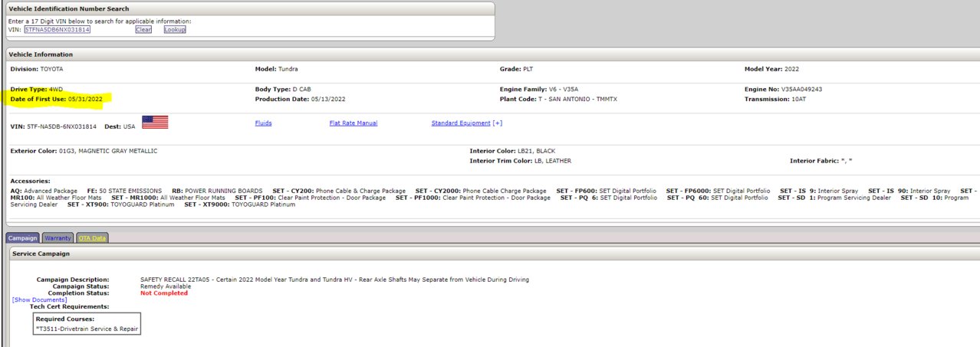980x347 pixels.
Task: Click the Model Tundra text
Action: [276, 69]
